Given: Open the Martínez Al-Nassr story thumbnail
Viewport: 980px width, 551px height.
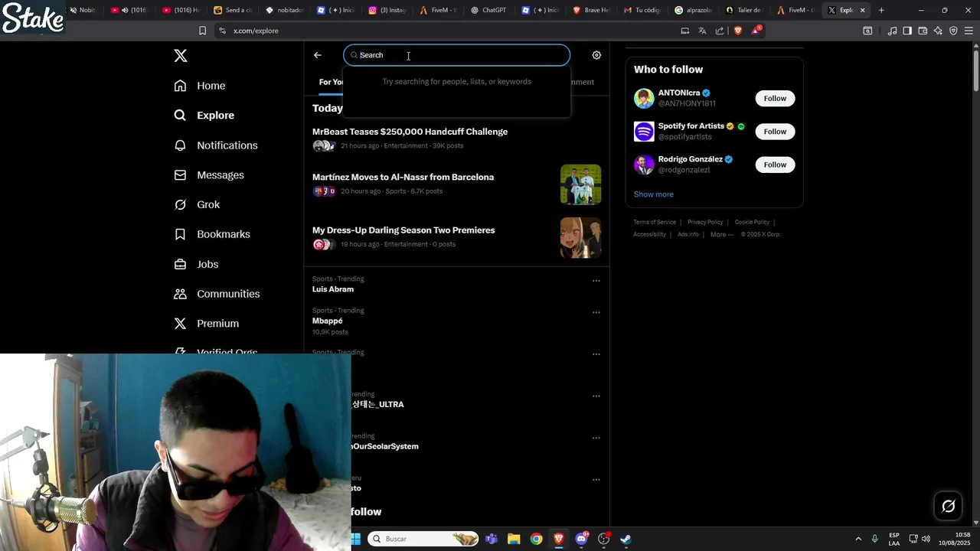Looking at the screenshot, I should (580, 184).
